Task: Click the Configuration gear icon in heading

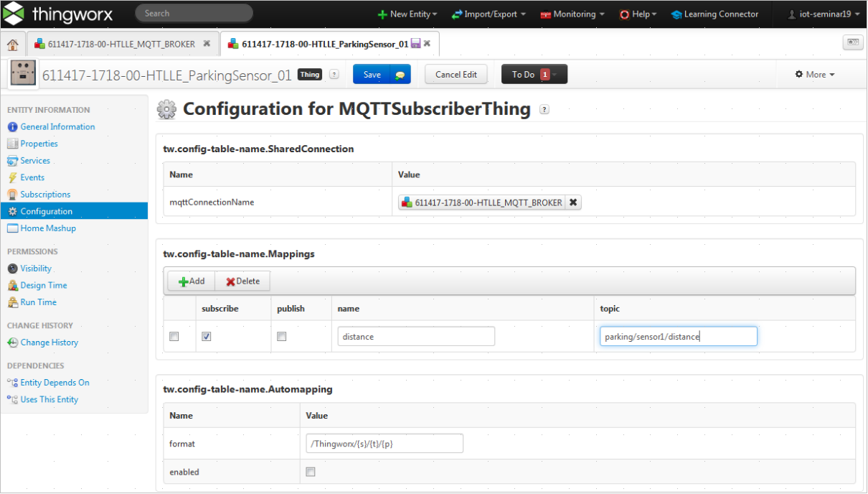Action: pos(166,109)
